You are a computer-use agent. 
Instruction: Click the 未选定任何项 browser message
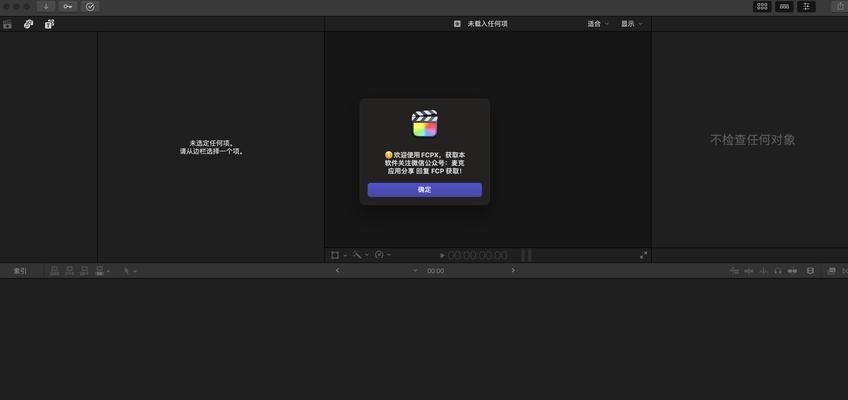coord(211,143)
